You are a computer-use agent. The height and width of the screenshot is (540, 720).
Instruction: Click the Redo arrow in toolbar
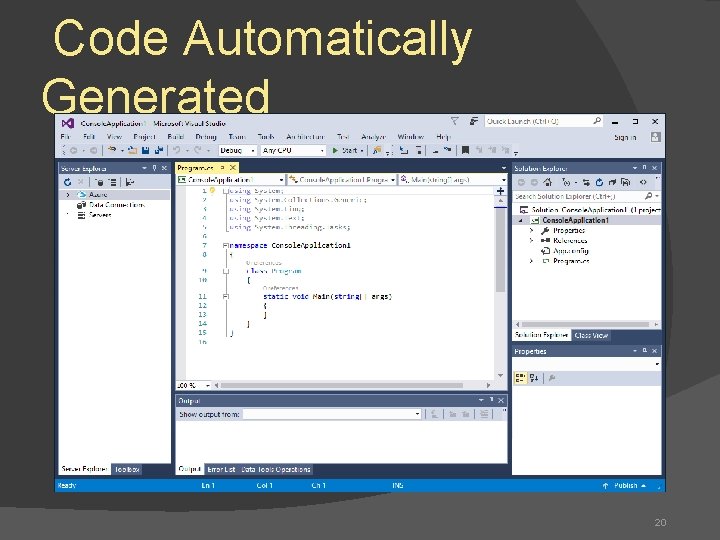197,150
